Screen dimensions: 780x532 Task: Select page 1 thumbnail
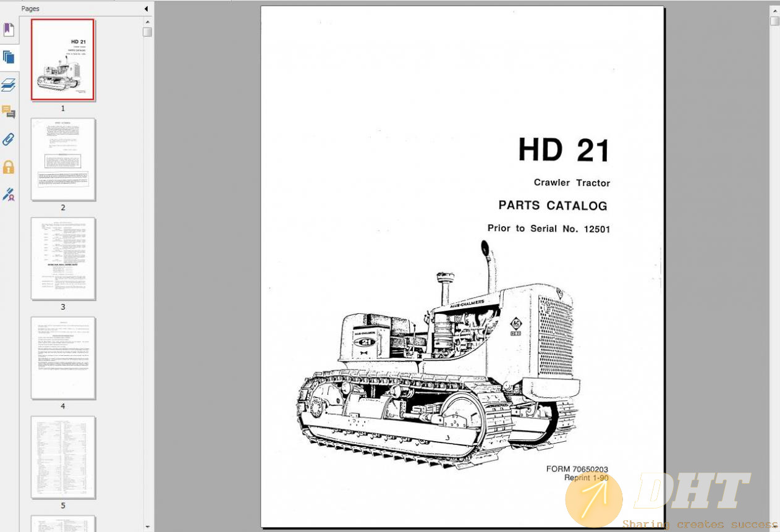[x=63, y=59]
